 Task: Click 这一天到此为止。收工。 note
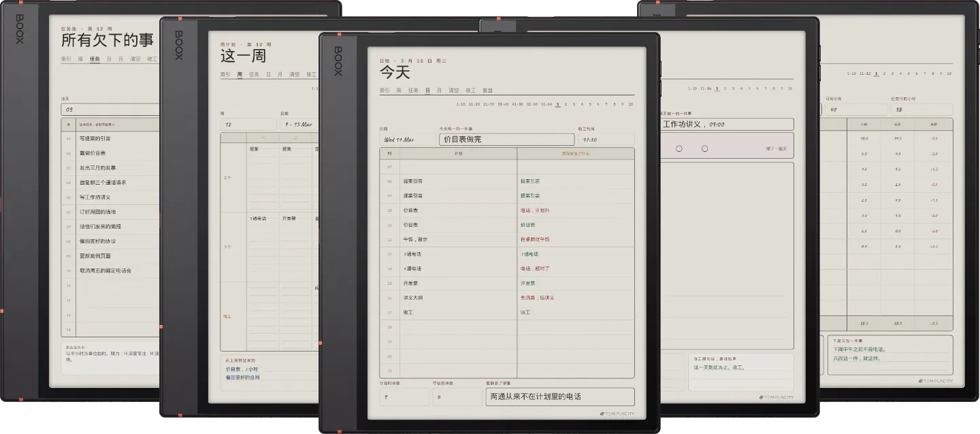coord(719,367)
